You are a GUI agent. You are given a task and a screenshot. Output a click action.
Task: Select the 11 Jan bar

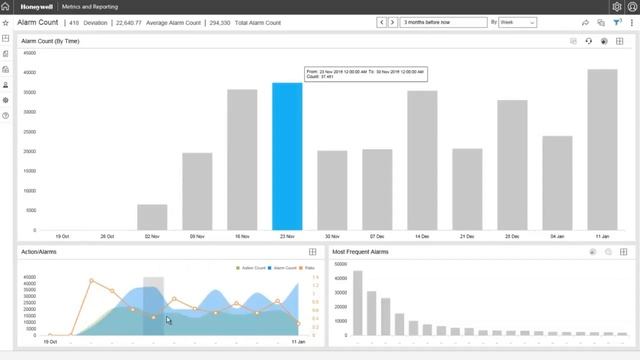coord(602,150)
